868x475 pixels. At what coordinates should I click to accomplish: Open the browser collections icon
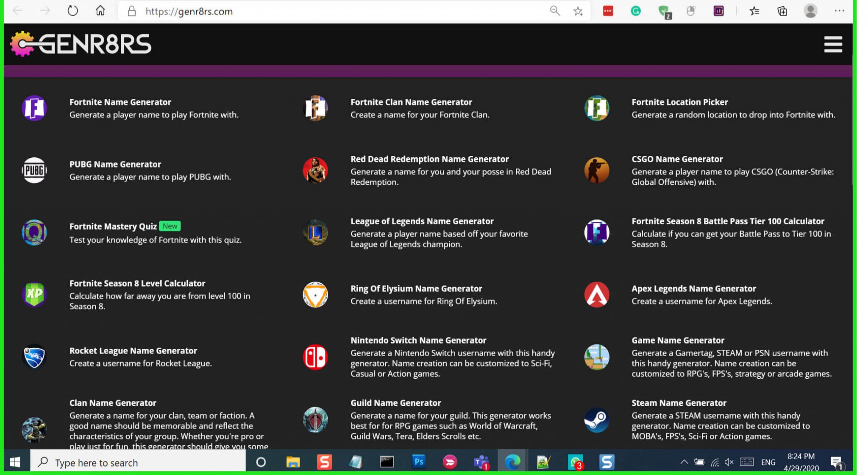click(x=782, y=11)
